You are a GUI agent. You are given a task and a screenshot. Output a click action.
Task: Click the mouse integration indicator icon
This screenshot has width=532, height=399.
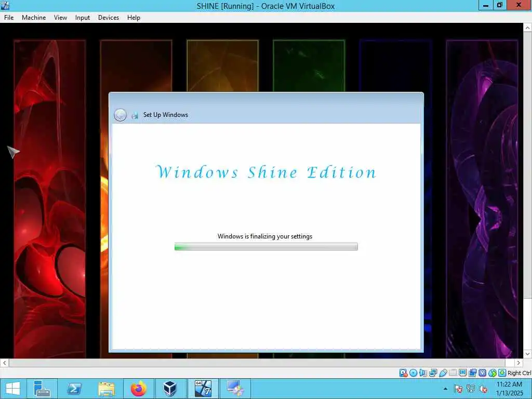[493, 373]
